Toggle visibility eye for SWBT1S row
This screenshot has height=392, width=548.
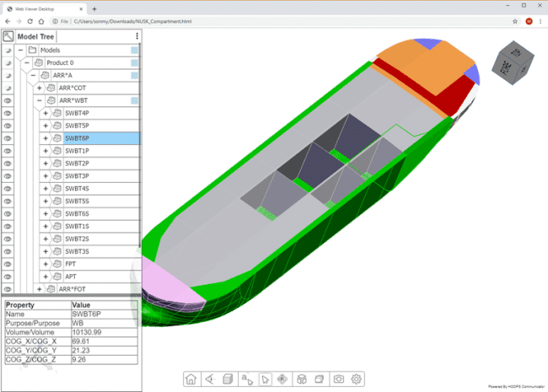click(x=8, y=226)
